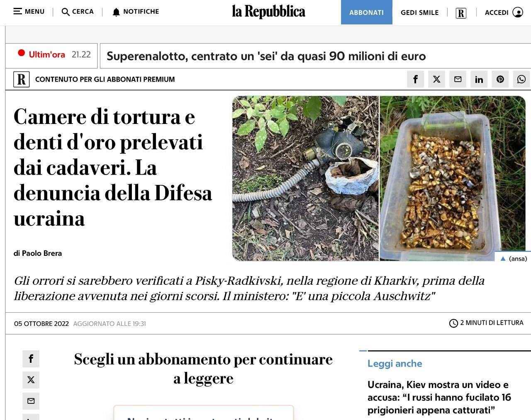Click the R logo beside premium content label

22,79
